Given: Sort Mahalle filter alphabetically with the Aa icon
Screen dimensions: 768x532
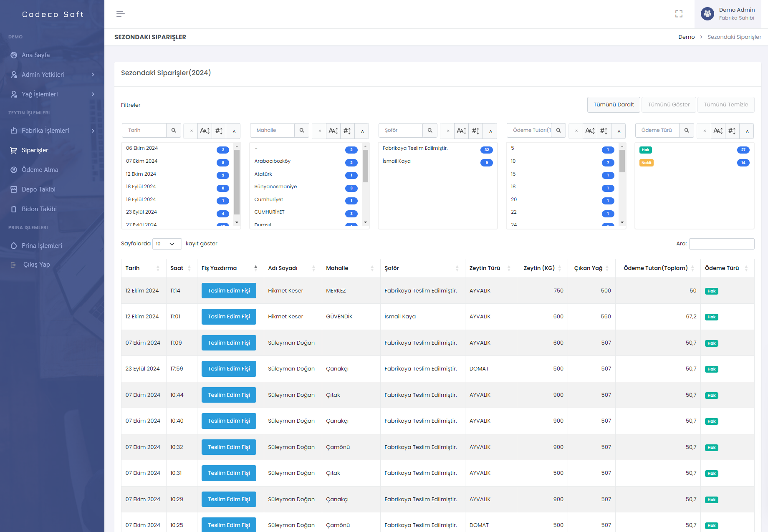Looking at the screenshot, I should 333,131.
